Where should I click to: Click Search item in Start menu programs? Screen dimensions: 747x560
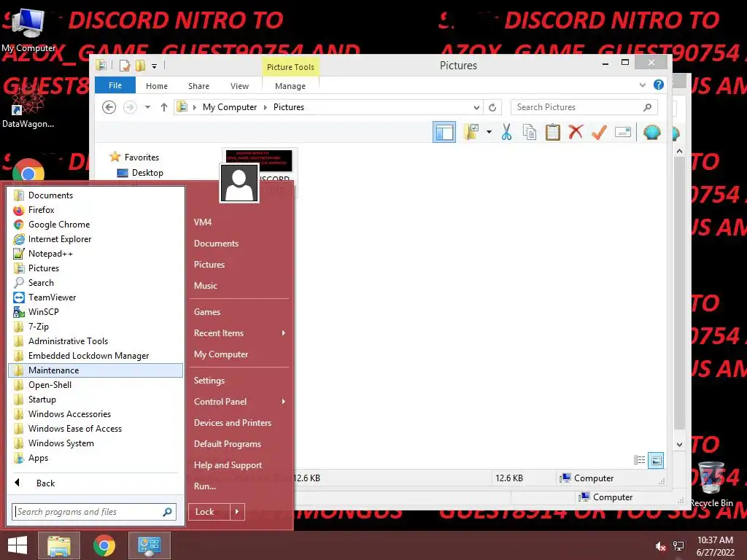96,283
